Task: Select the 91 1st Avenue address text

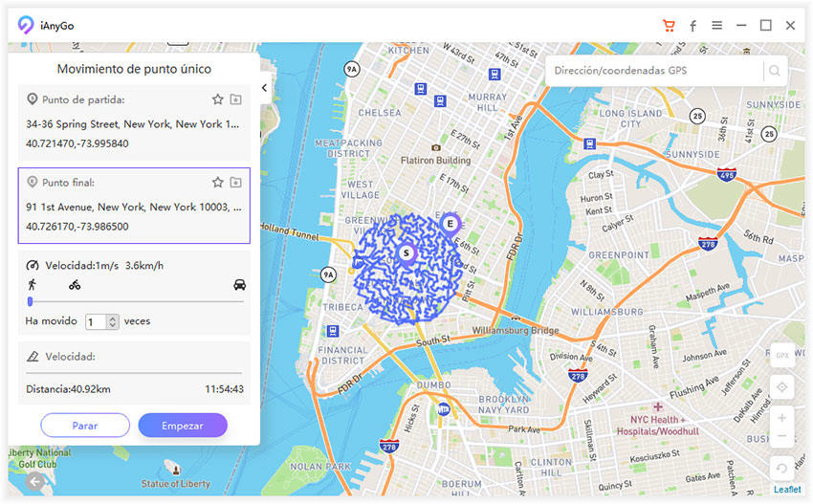Action: tap(134, 207)
